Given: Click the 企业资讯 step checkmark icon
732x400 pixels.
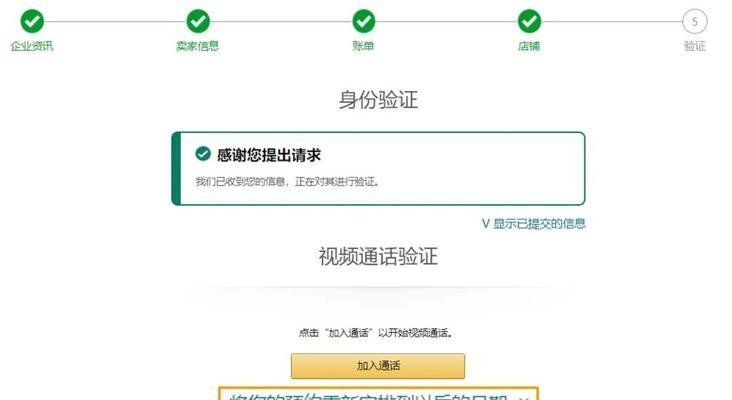Looking at the screenshot, I should (32, 21).
